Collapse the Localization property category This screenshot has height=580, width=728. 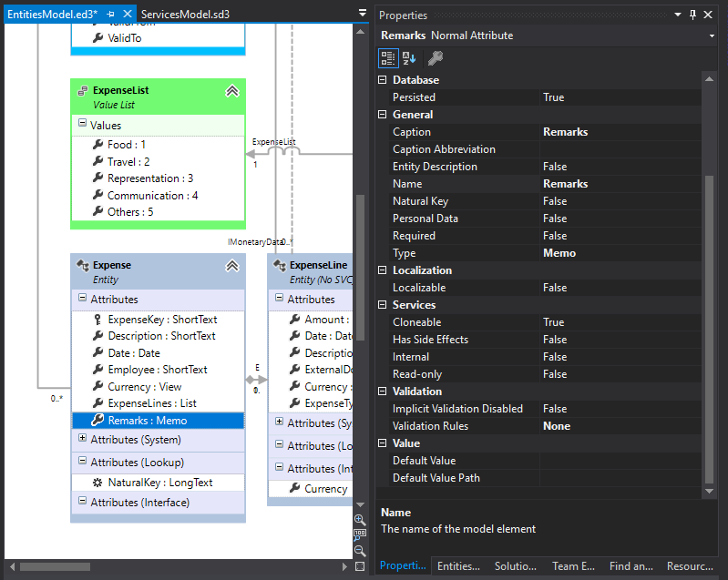pos(382,270)
